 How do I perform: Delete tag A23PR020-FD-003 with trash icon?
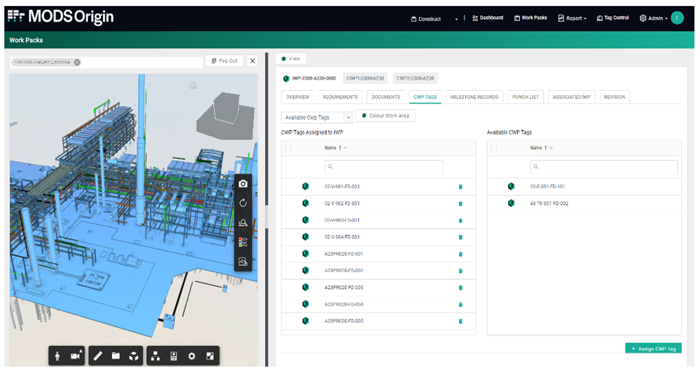460,288
